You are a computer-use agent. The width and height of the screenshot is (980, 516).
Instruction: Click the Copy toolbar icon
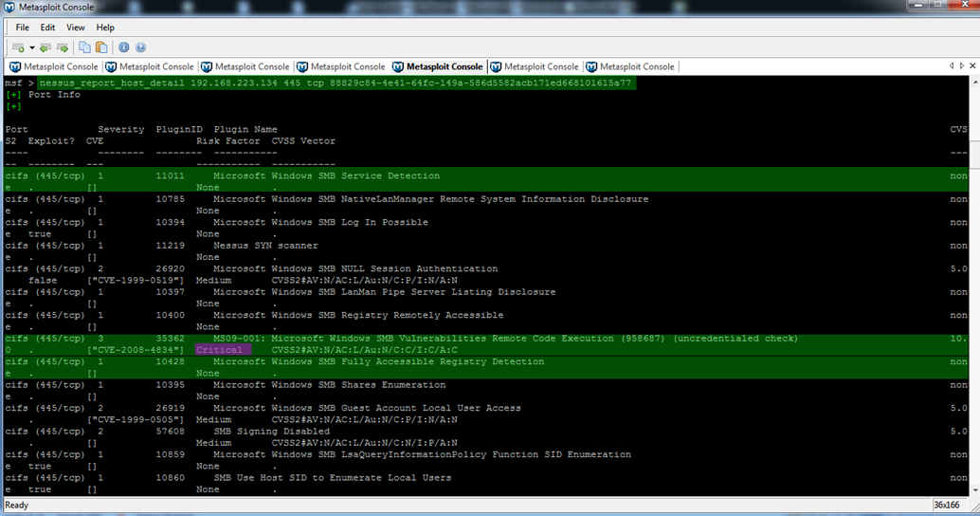tap(84, 47)
